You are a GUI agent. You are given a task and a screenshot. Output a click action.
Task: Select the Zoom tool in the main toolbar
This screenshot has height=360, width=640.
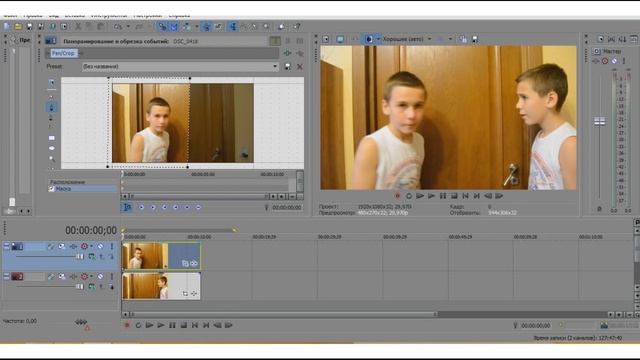(266, 27)
